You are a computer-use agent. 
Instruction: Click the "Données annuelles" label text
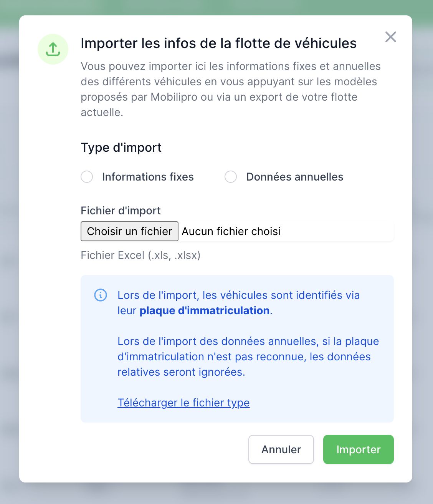pyautogui.click(x=295, y=177)
